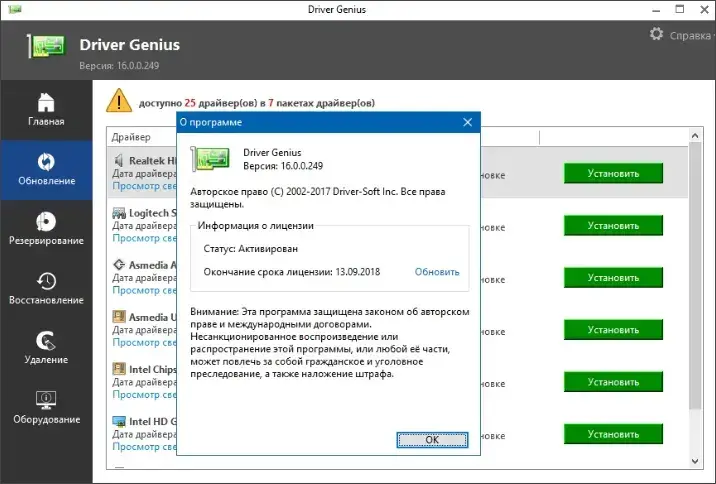Image resolution: width=716 pixels, height=484 pixels.
Task: Click the Версия: 16.0.0.249 text in dialog
Action: pos(283,166)
